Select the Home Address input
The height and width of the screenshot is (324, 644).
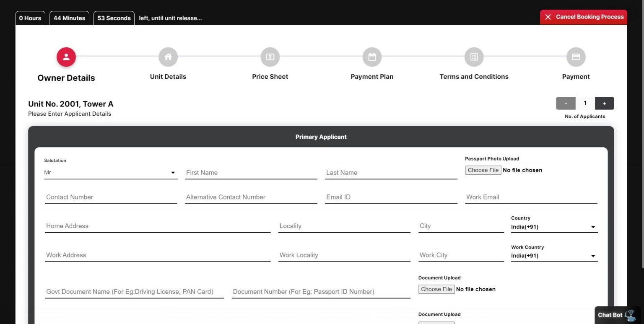pos(158,226)
